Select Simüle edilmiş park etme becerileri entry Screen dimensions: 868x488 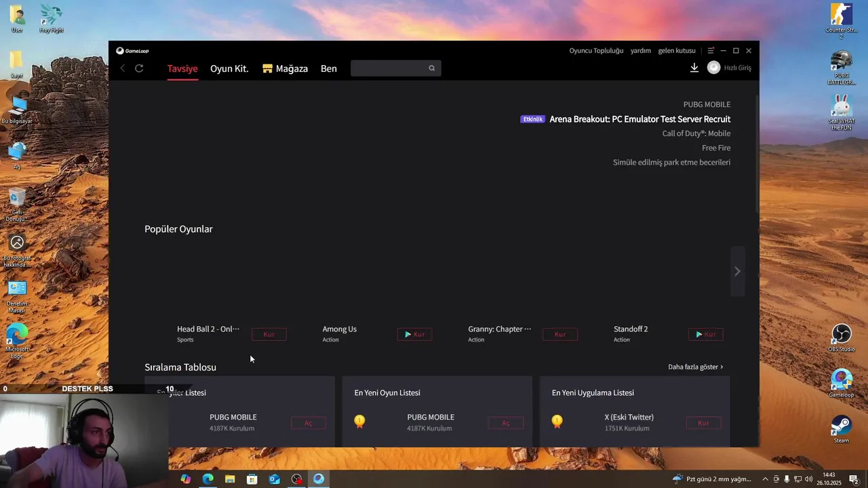click(x=671, y=163)
